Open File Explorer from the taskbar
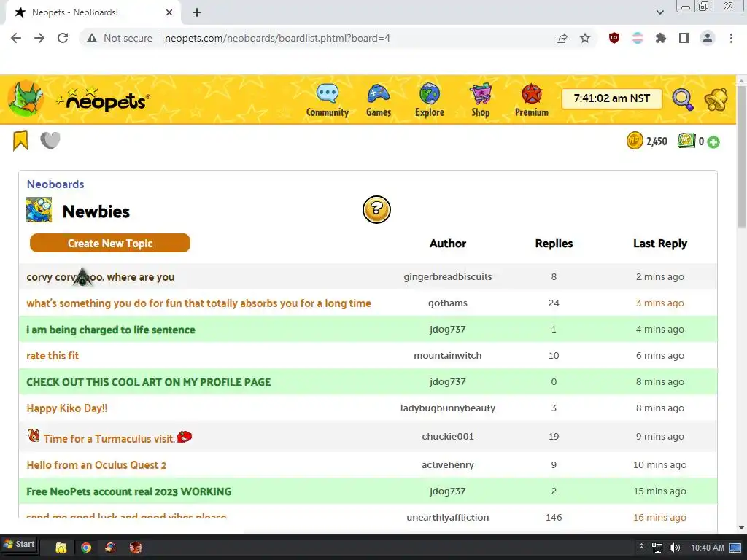The height and width of the screenshot is (560, 747). click(x=61, y=548)
